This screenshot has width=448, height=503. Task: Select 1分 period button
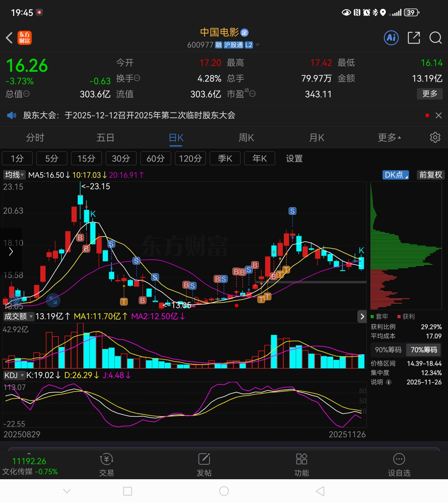[x=17, y=158]
